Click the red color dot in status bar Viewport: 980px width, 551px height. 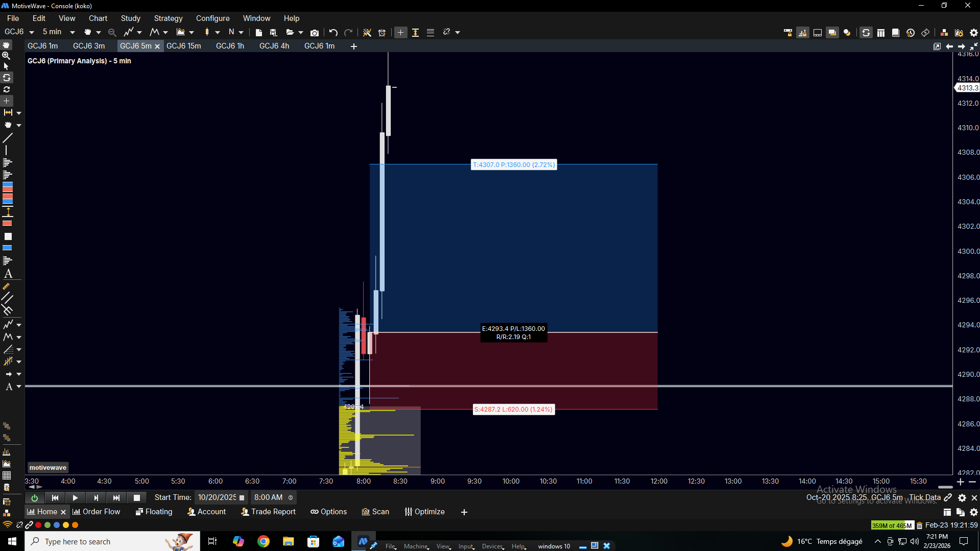(x=38, y=525)
